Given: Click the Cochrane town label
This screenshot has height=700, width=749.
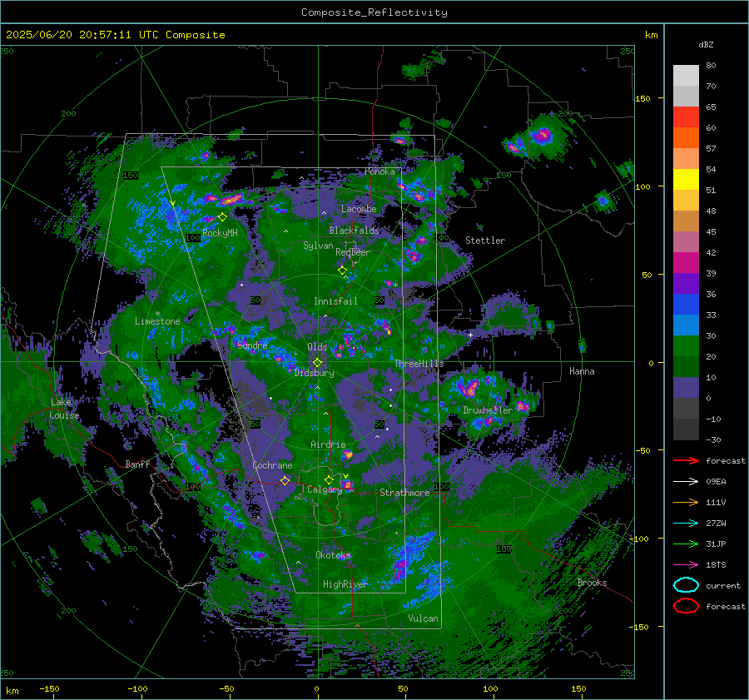Looking at the screenshot, I should (x=272, y=465).
